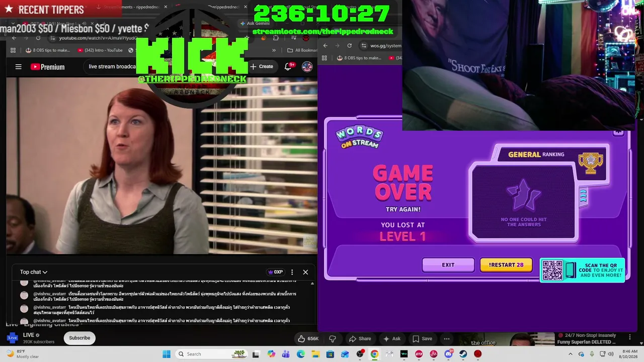Expand the ranking panel side arrows
Viewport: 644px width, 362px height.
(583, 196)
